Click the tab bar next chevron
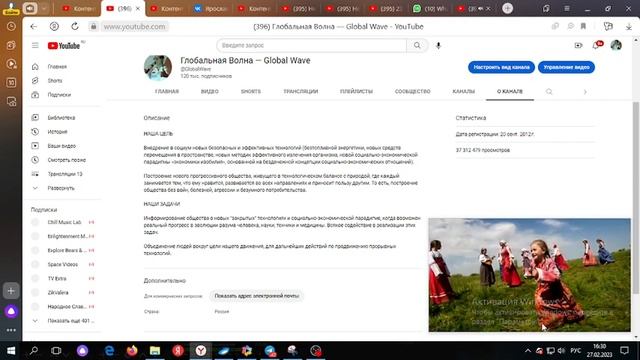 (585, 92)
